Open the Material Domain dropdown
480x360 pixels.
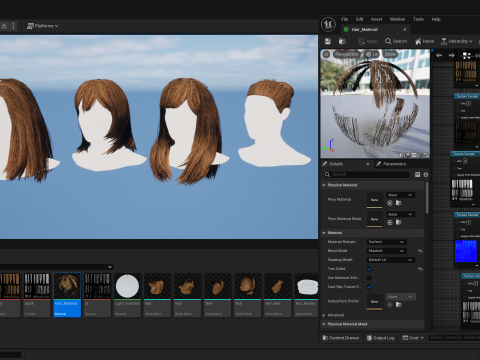387,242
